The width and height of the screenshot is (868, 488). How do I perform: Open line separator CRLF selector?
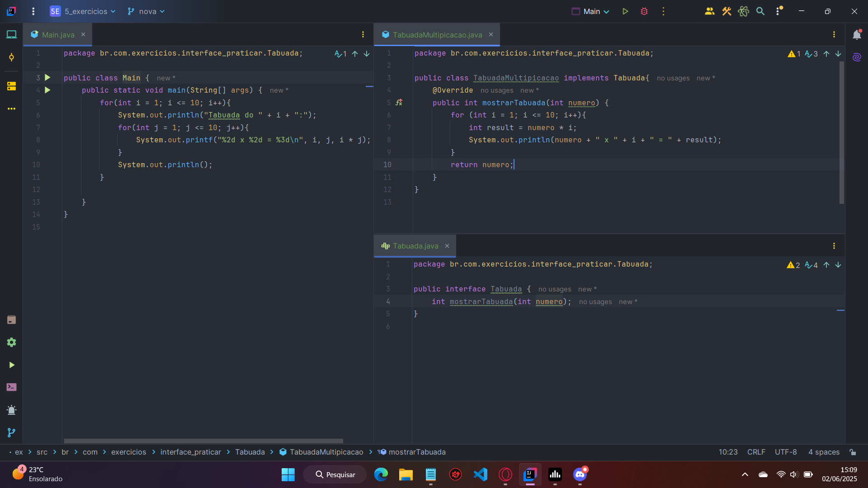[x=756, y=452]
